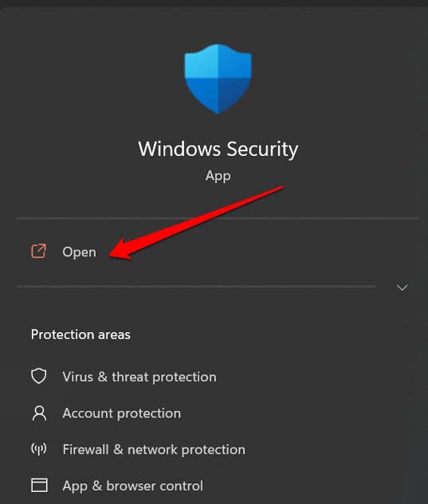
Task: Click the empty area below the shield logo
Action: coord(218,127)
